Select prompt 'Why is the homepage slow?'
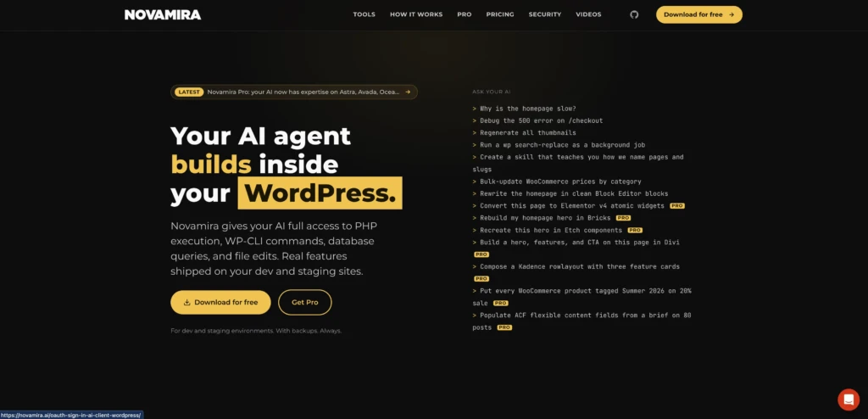 click(x=524, y=109)
